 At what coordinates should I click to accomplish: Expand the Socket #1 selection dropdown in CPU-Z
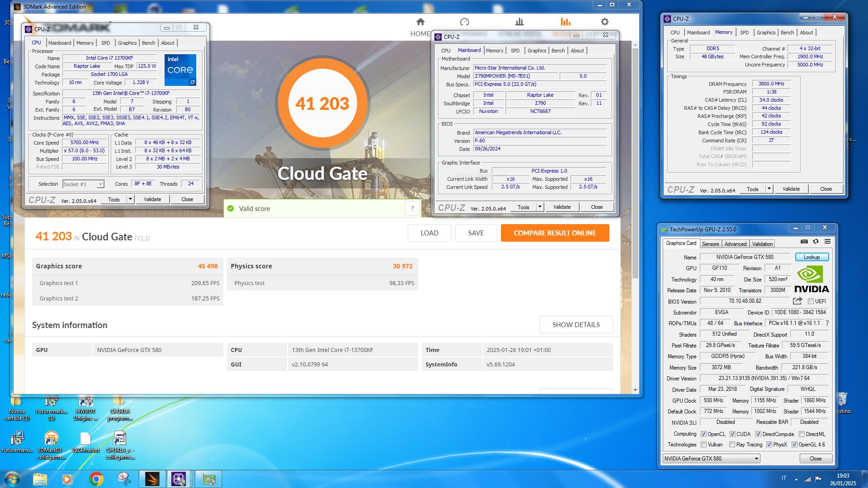[100, 184]
